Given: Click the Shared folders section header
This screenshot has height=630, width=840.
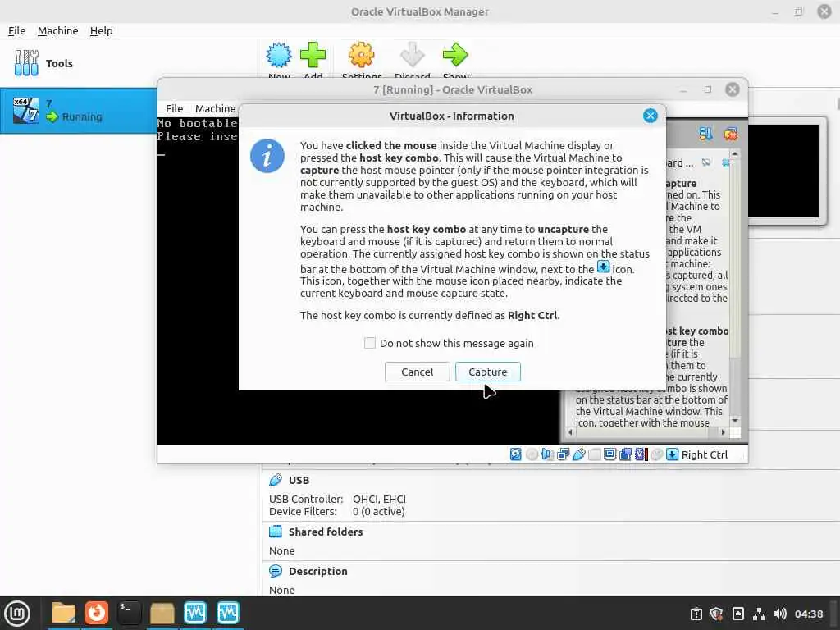Looking at the screenshot, I should click(325, 532).
